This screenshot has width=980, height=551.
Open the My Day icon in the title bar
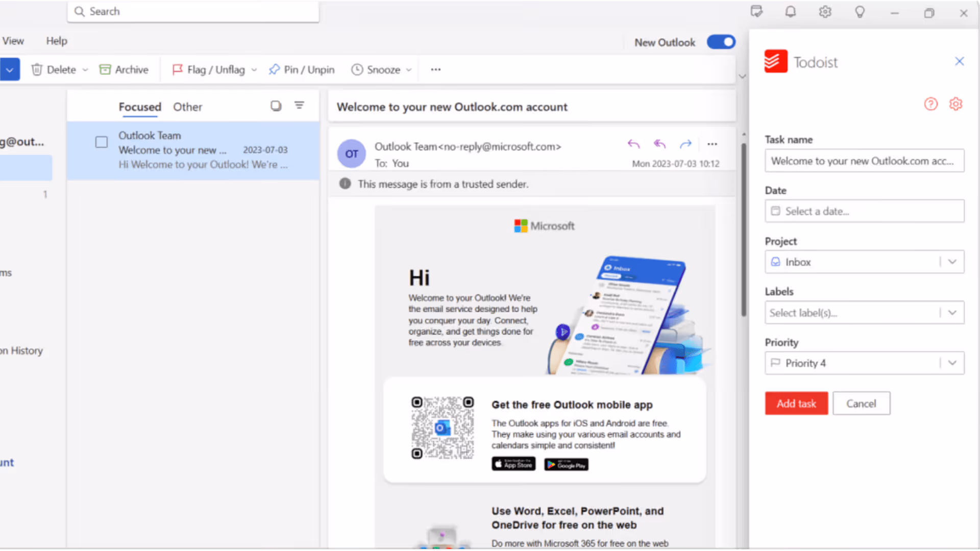(756, 12)
